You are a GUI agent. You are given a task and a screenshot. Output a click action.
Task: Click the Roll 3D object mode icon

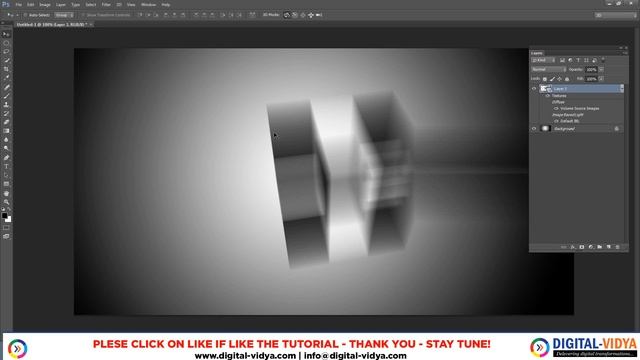[x=295, y=15]
